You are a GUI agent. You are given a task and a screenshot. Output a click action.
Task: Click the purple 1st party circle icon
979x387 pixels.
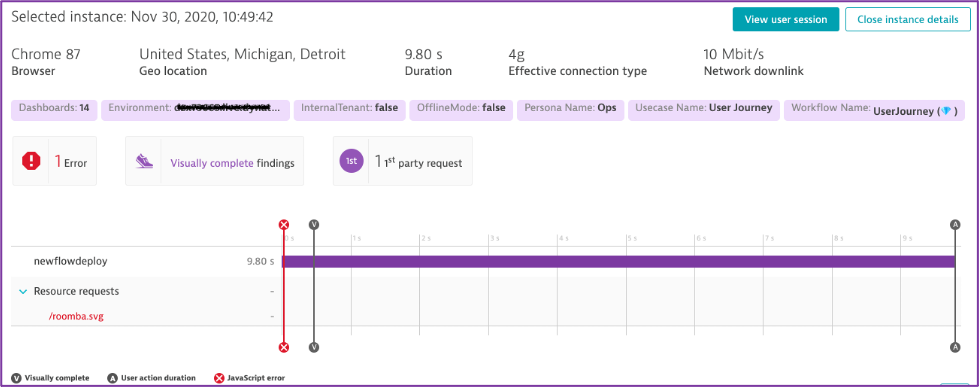click(x=352, y=162)
